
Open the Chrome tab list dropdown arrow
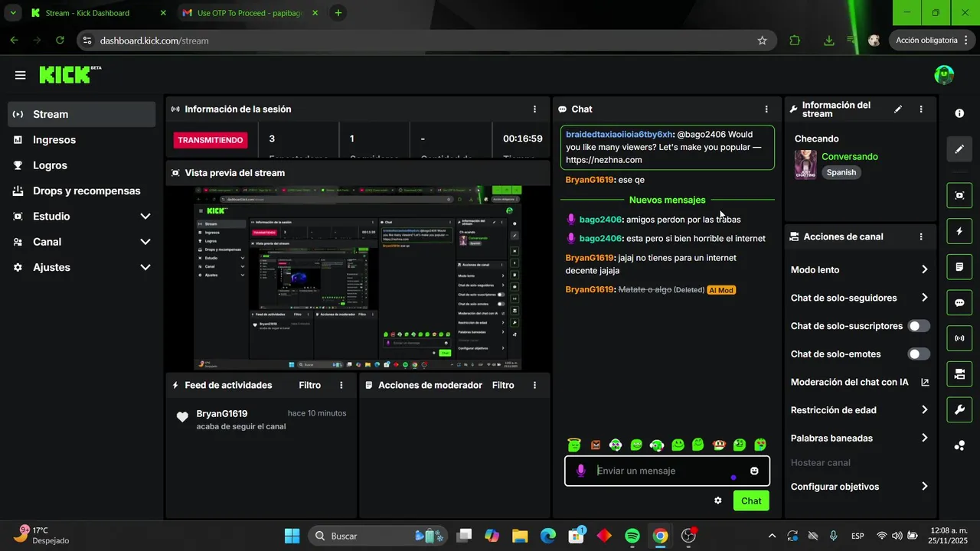pos(13,13)
